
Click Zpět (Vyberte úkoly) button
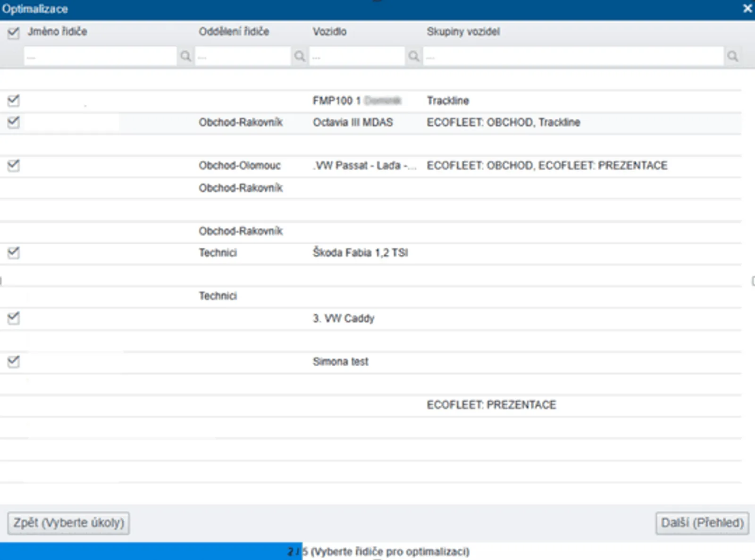tap(68, 523)
